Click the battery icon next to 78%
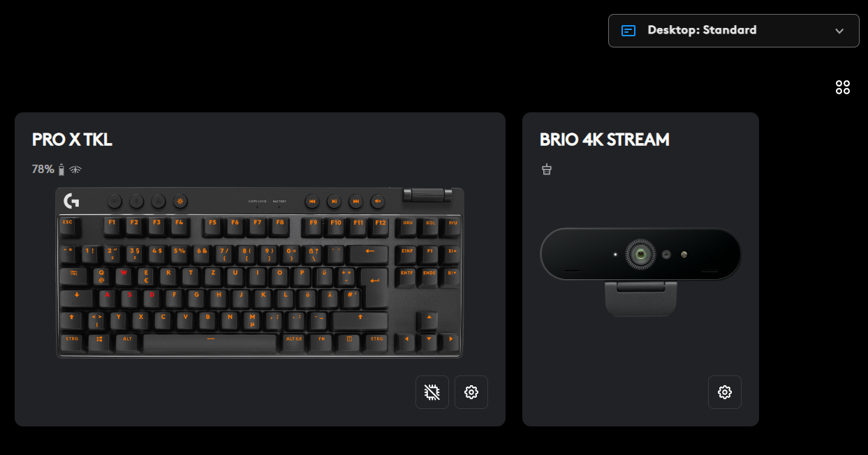Viewport: 868px width, 455px height. [x=61, y=170]
